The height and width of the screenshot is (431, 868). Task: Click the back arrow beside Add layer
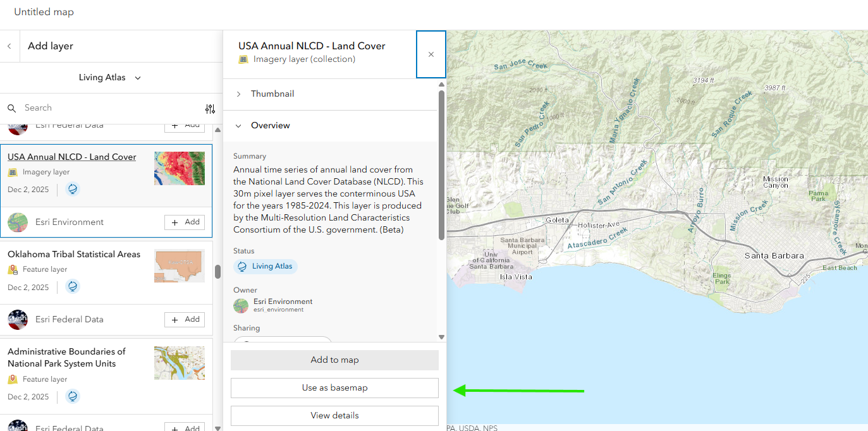point(9,46)
